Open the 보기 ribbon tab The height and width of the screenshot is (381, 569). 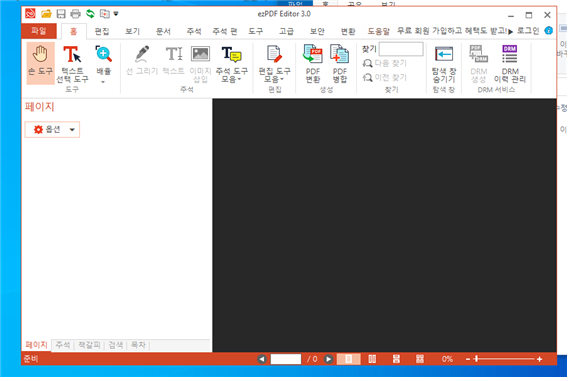click(132, 32)
